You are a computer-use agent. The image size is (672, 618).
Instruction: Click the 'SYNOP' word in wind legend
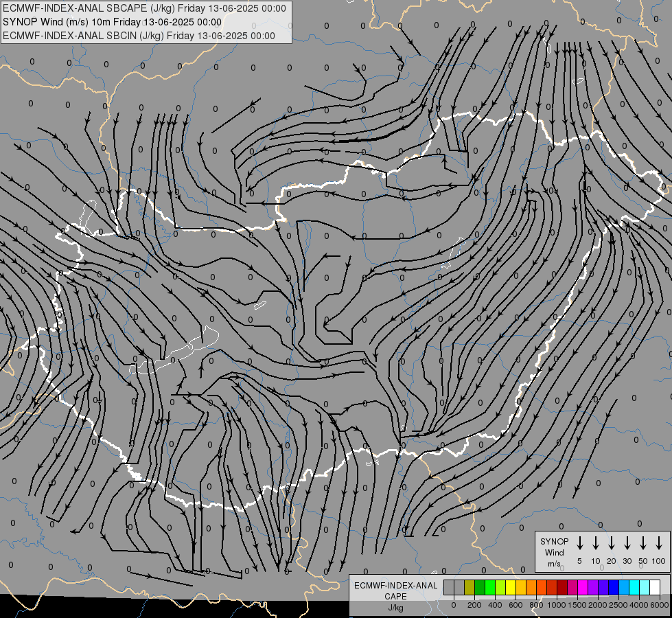[554, 541]
